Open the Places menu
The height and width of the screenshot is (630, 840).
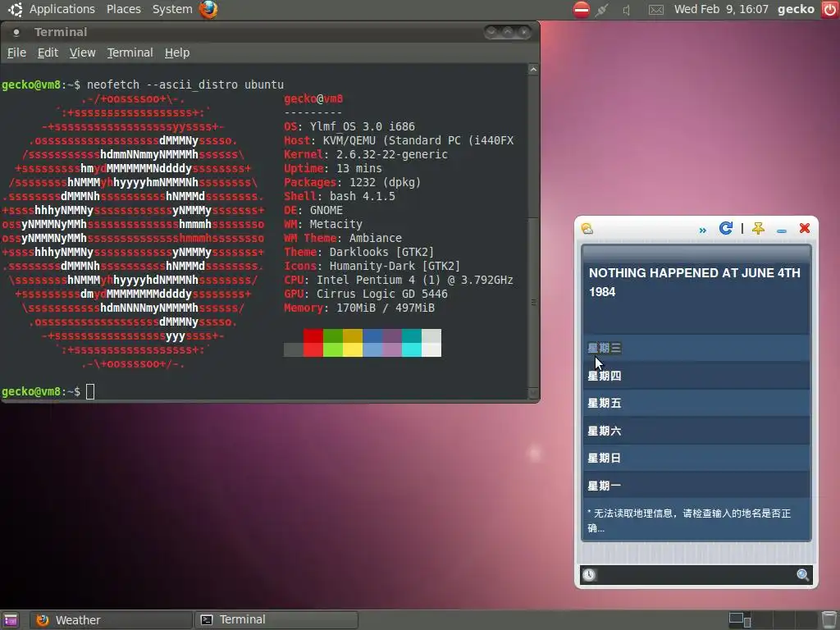pyautogui.click(x=123, y=9)
